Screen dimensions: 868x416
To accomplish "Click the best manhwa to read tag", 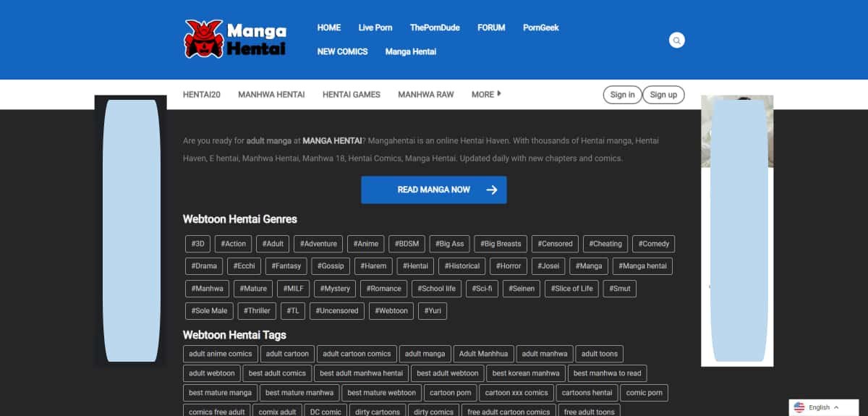I will [x=608, y=373].
